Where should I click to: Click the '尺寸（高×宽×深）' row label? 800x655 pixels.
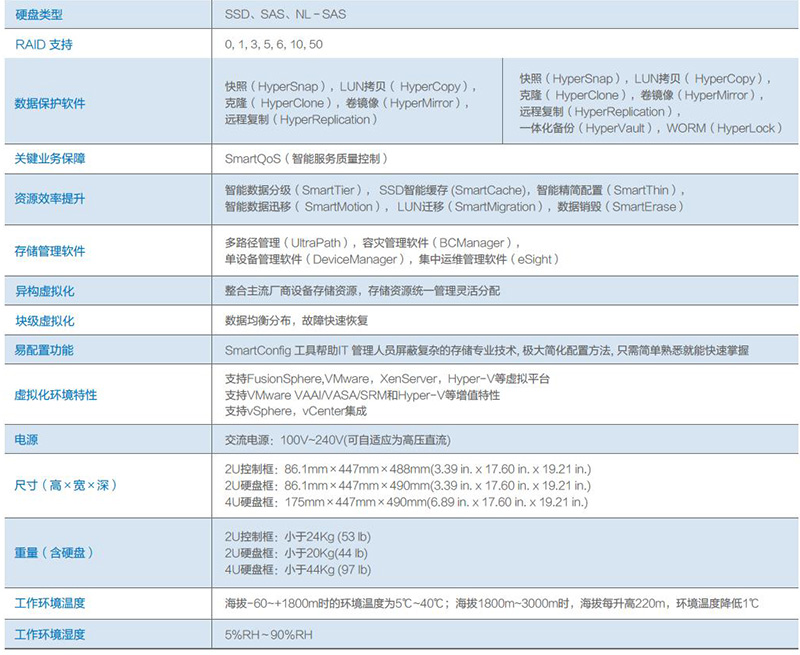66,485
